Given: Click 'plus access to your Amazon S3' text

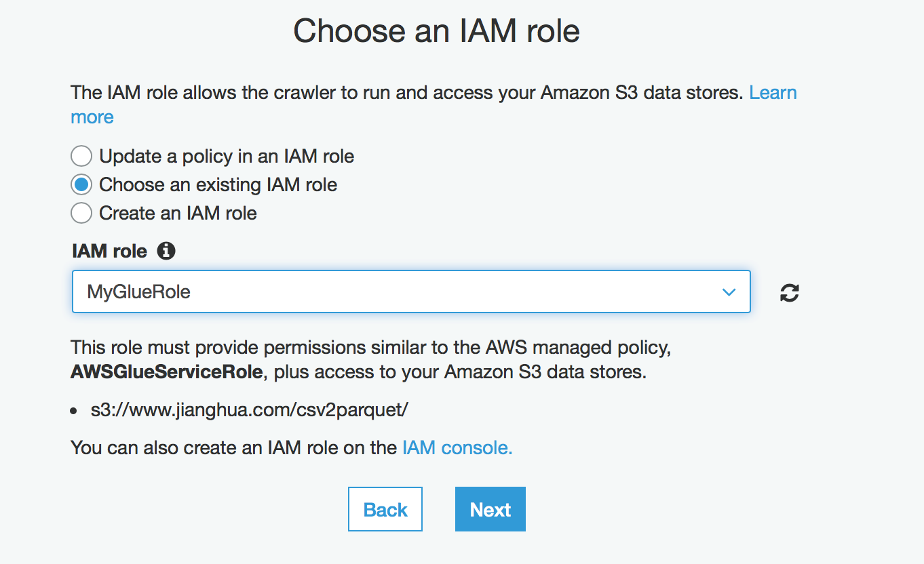Looking at the screenshot, I should pos(460,372).
